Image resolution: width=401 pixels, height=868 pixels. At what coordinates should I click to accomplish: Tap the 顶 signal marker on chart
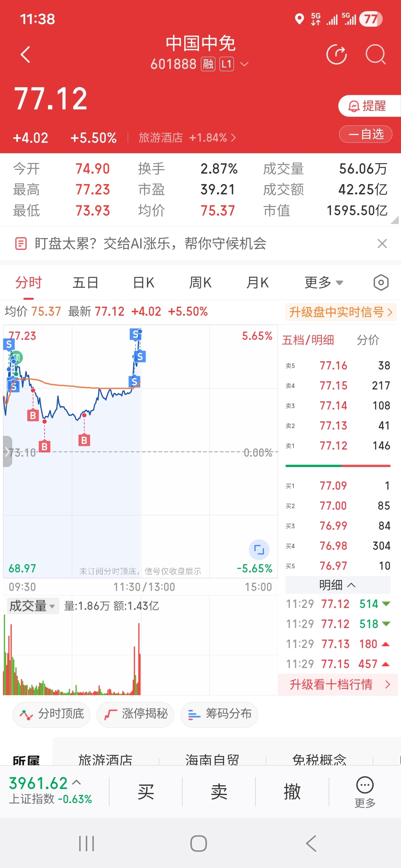coord(16,358)
